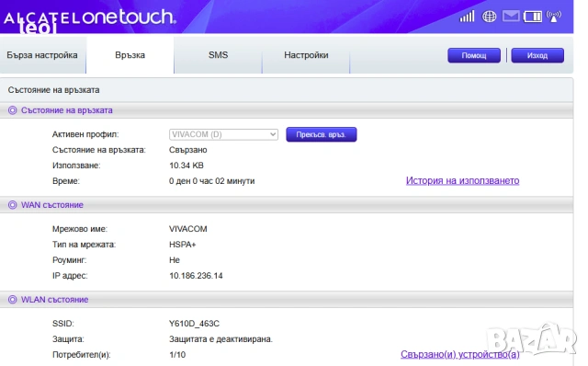Click the Мрежово име label

(x=80, y=229)
